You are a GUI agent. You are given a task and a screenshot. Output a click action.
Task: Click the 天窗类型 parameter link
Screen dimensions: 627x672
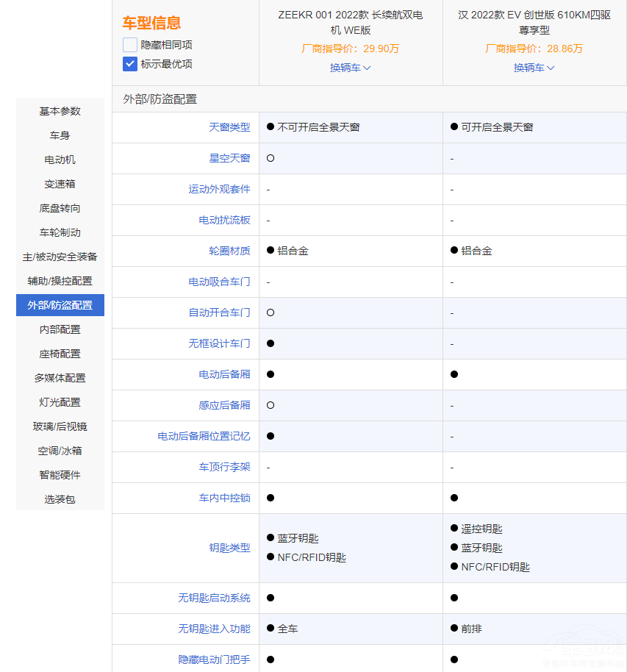pyautogui.click(x=232, y=127)
